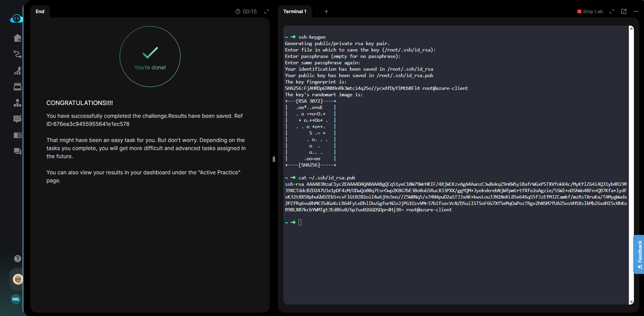Open the Home icon in sidebar
644x316 pixels.
[x=17, y=38]
